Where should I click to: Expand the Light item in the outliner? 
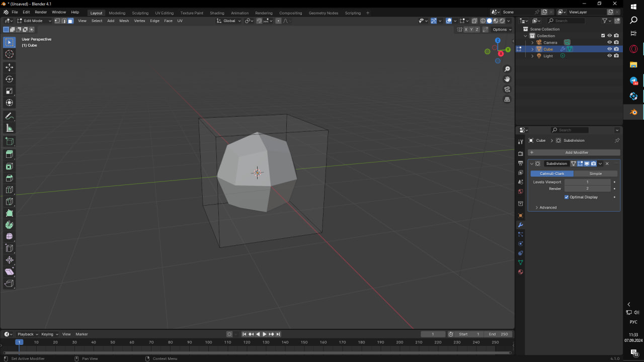coord(532,56)
